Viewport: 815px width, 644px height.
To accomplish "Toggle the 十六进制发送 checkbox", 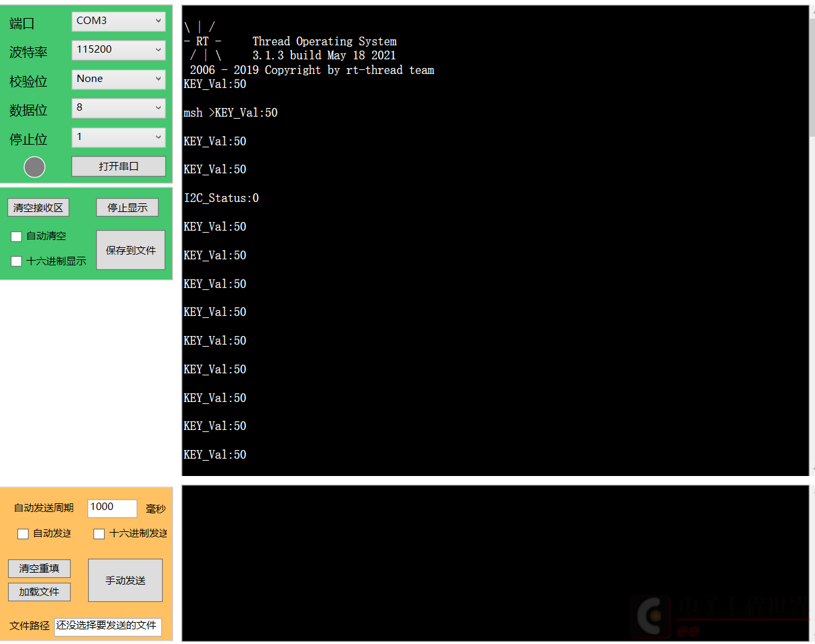I will 99,534.
